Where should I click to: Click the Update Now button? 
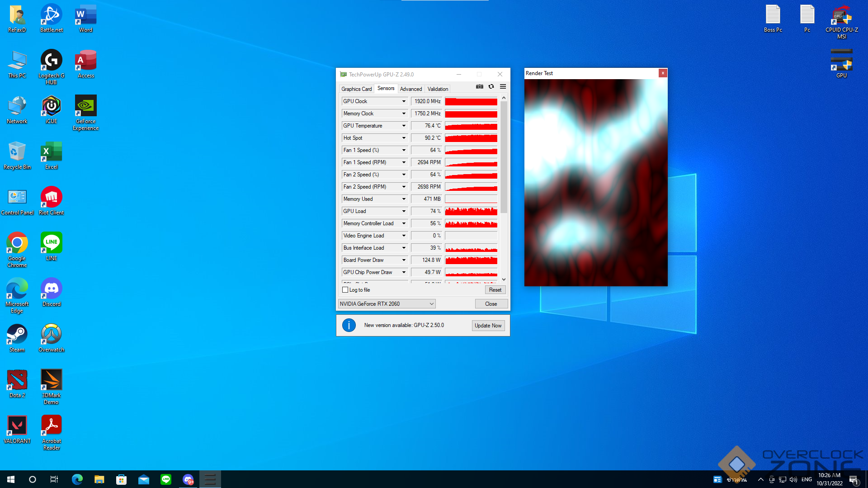click(x=488, y=326)
